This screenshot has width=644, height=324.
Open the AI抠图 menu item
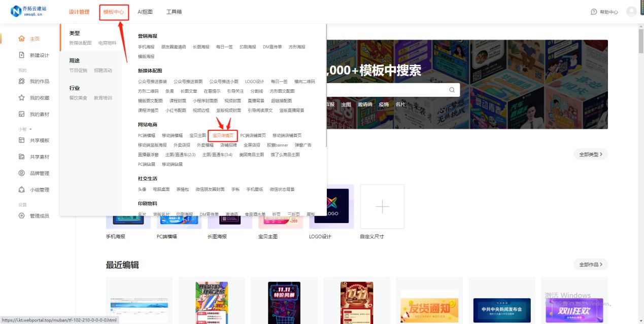click(145, 11)
